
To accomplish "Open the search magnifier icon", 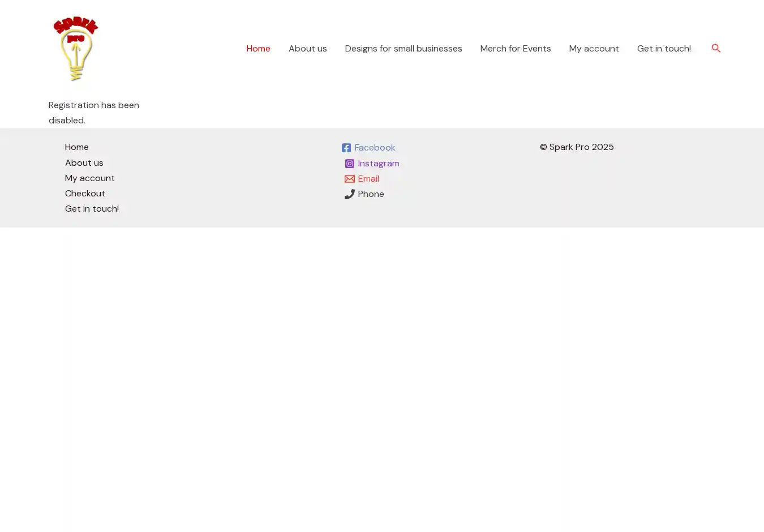I will coord(716,49).
